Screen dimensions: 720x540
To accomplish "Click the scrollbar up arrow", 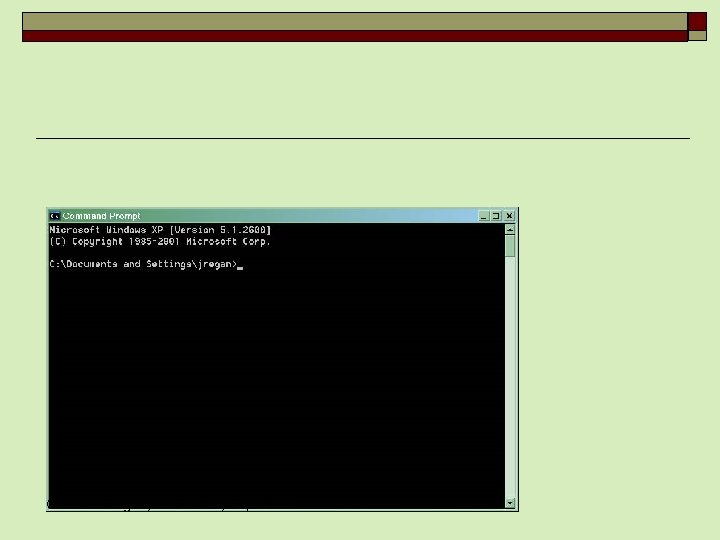I will pyautogui.click(x=510, y=230).
